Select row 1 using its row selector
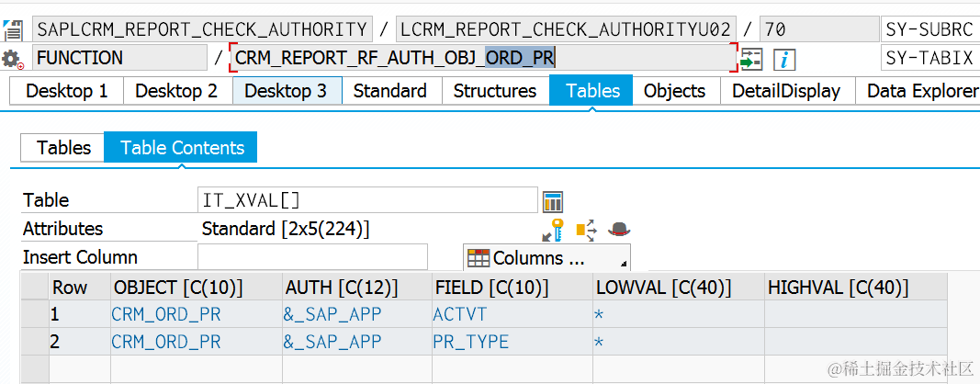 (x=35, y=314)
